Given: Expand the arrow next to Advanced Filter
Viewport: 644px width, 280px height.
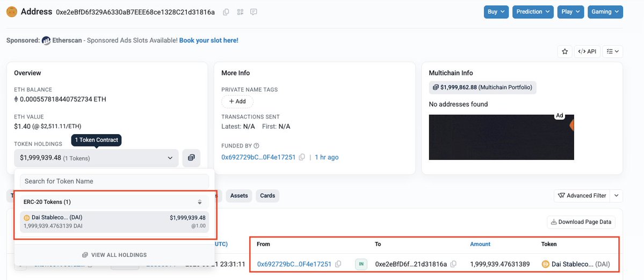Looking at the screenshot, I should click(617, 196).
